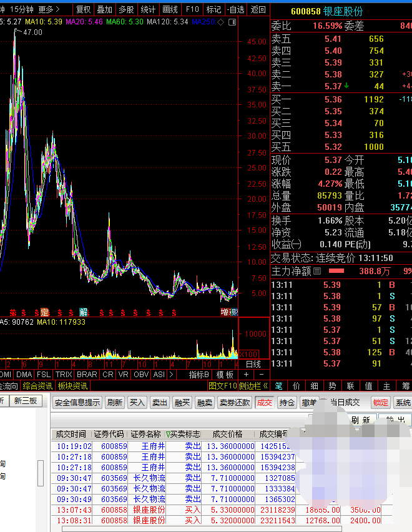This screenshot has width=412, height=532.
Task: Open the 指标B dropdown
Action: coord(199,375)
